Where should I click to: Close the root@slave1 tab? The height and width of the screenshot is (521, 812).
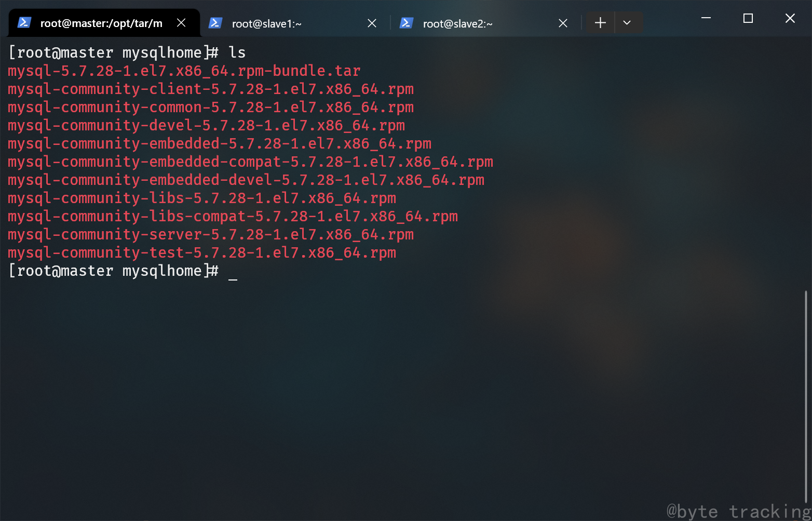(x=372, y=23)
